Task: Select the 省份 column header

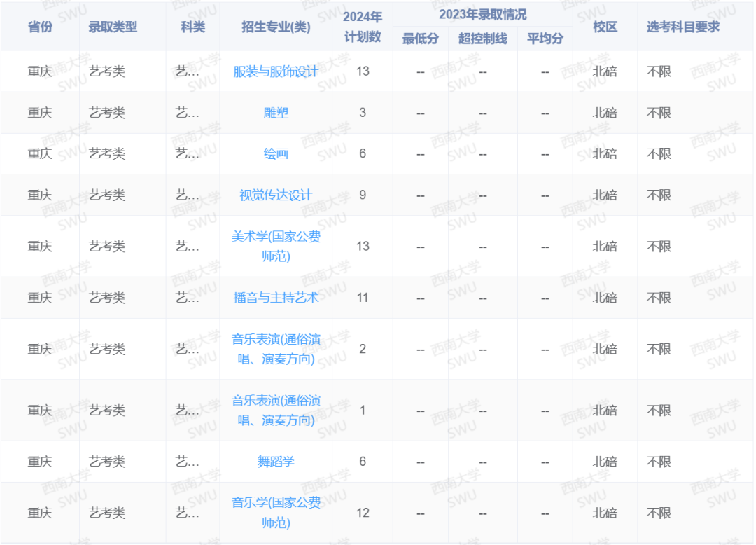Action: pos(41,26)
